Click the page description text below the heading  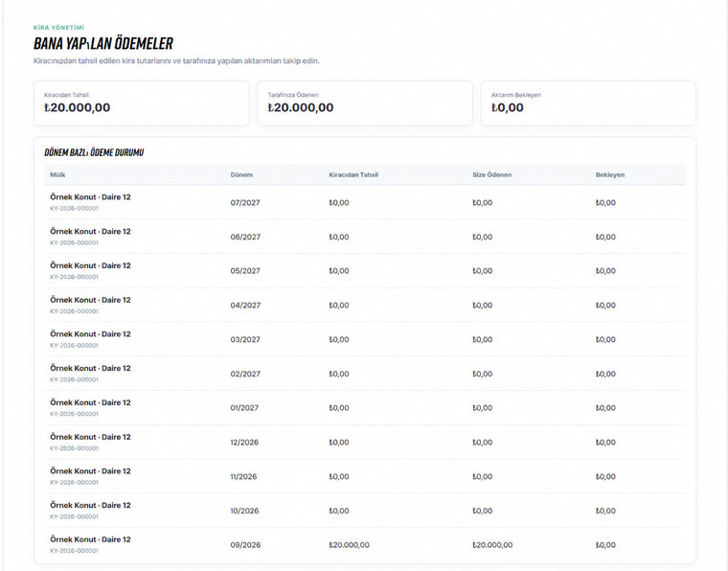click(176, 60)
